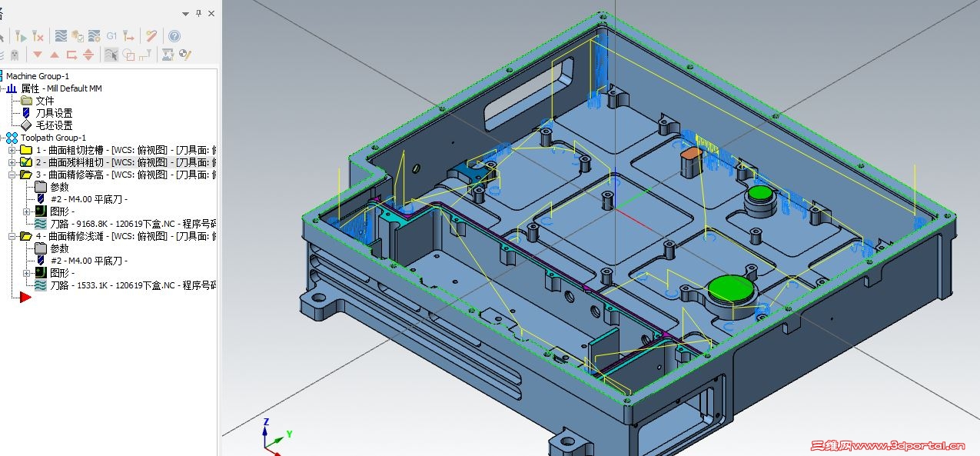
Task: Select operation 4 曲面精修浅滩 folder icon
Action: pos(25,236)
